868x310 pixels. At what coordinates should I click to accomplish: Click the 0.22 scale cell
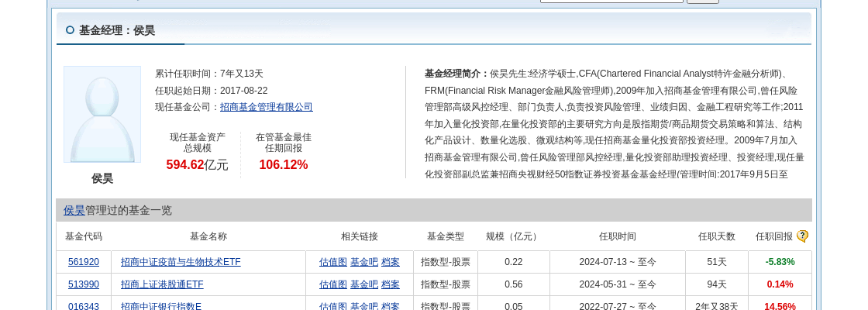coord(513,262)
